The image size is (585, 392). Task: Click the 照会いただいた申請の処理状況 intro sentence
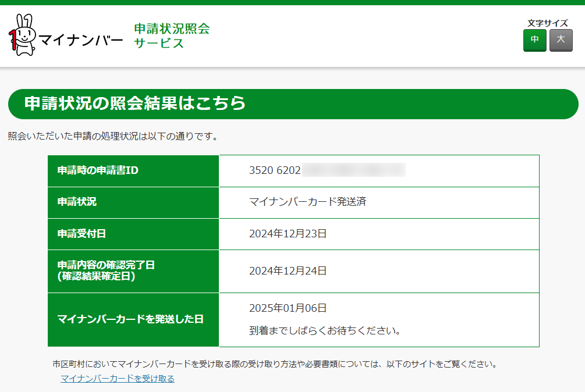[x=113, y=136]
